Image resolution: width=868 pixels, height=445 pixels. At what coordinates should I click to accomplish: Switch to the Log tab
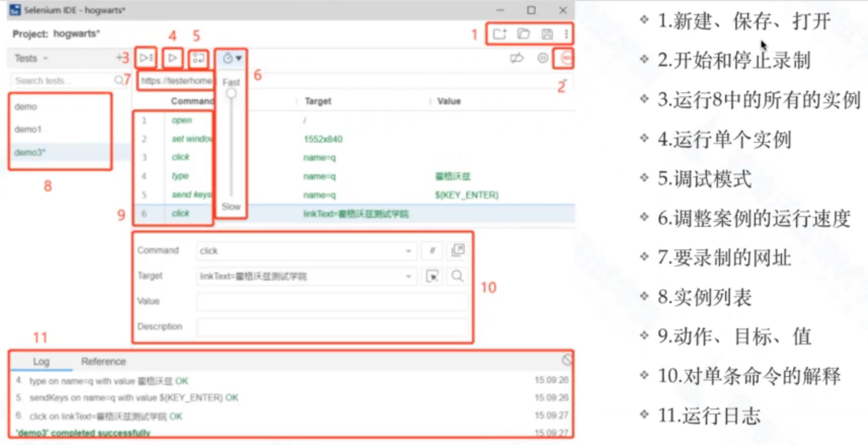tap(41, 361)
